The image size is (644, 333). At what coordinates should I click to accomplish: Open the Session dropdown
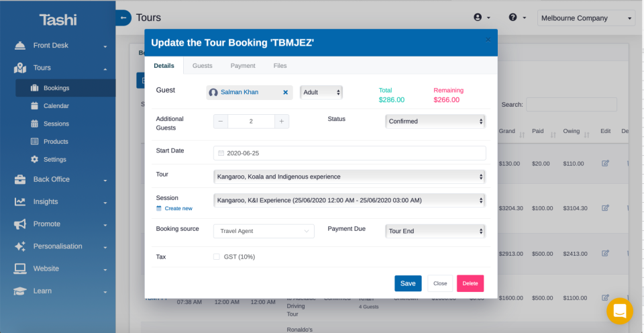pyautogui.click(x=350, y=201)
